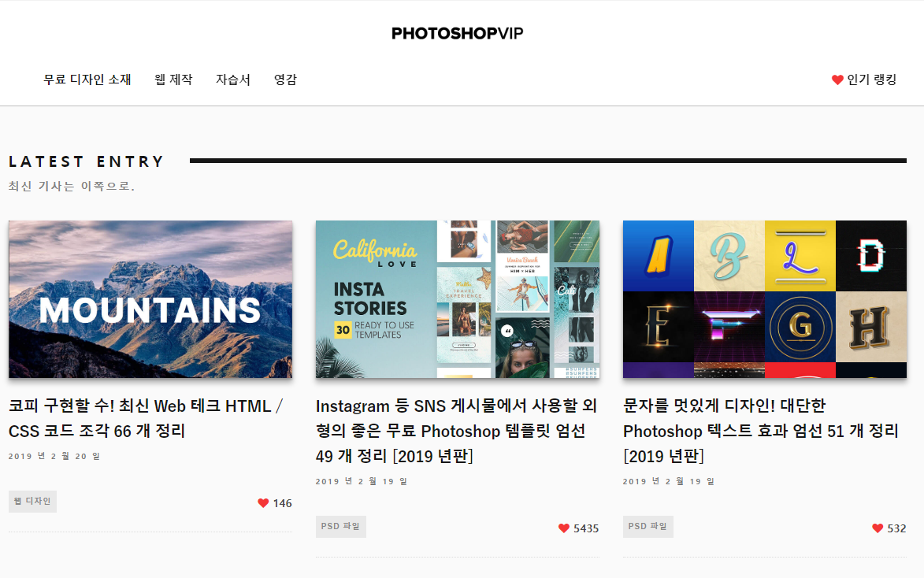Click the PSD 파일 tag under text effects article
This screenshot has width=924, height=578.
tap(648, 527)
